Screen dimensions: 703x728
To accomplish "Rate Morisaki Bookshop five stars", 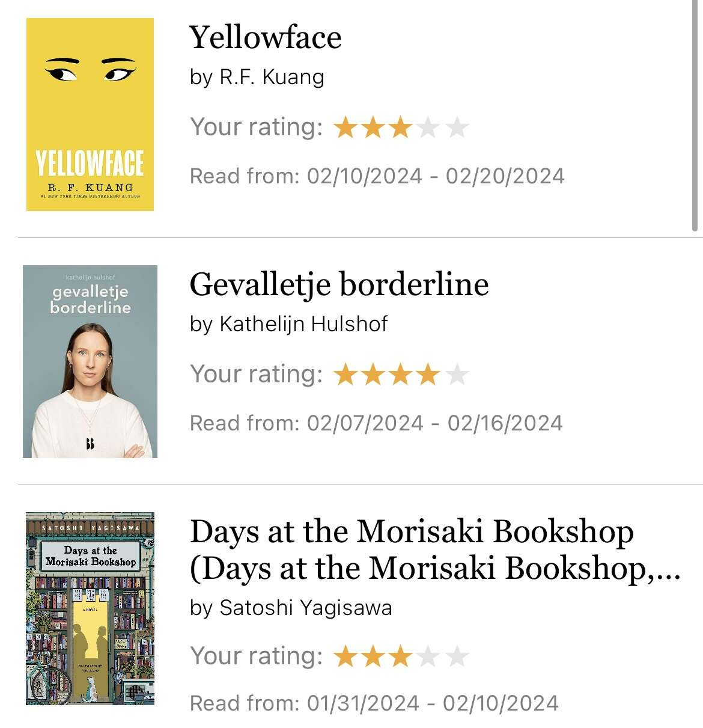I will (457, 656).
